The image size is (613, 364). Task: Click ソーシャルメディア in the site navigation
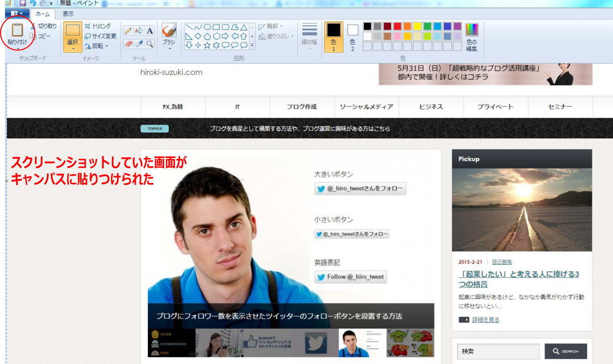tap(366, 107)
